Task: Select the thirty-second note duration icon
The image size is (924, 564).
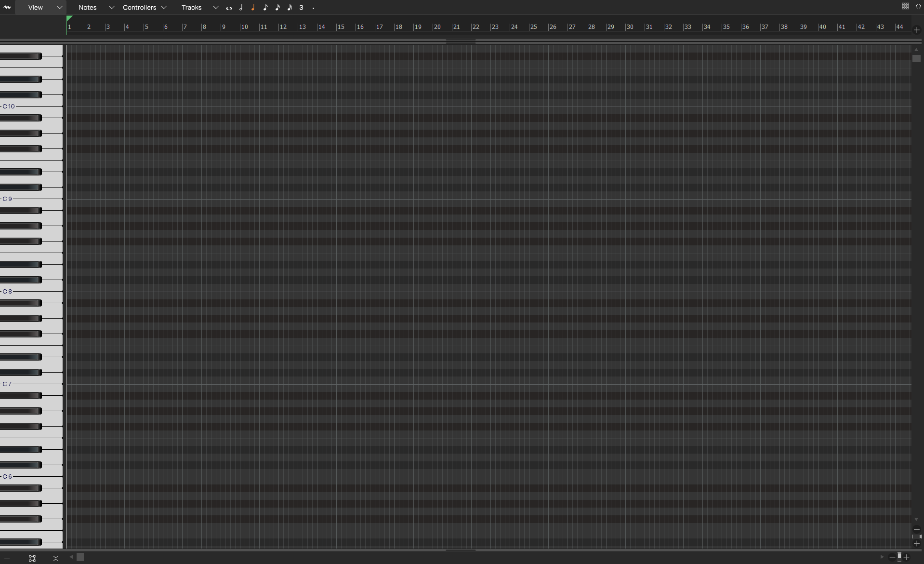Action: pos(290,7)
